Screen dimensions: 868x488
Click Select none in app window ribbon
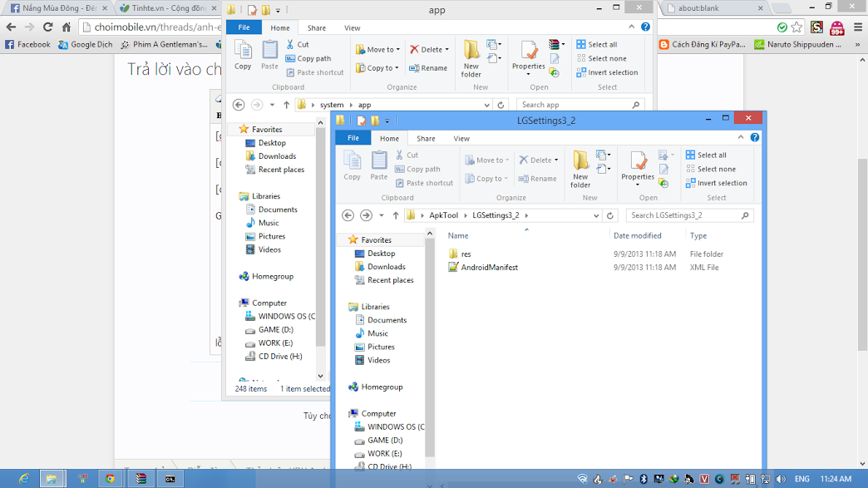[x=601, y=58]
